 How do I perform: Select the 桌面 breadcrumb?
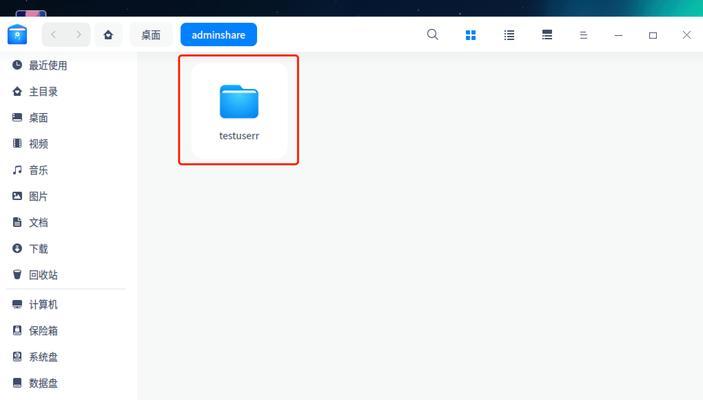coord(151,35)
